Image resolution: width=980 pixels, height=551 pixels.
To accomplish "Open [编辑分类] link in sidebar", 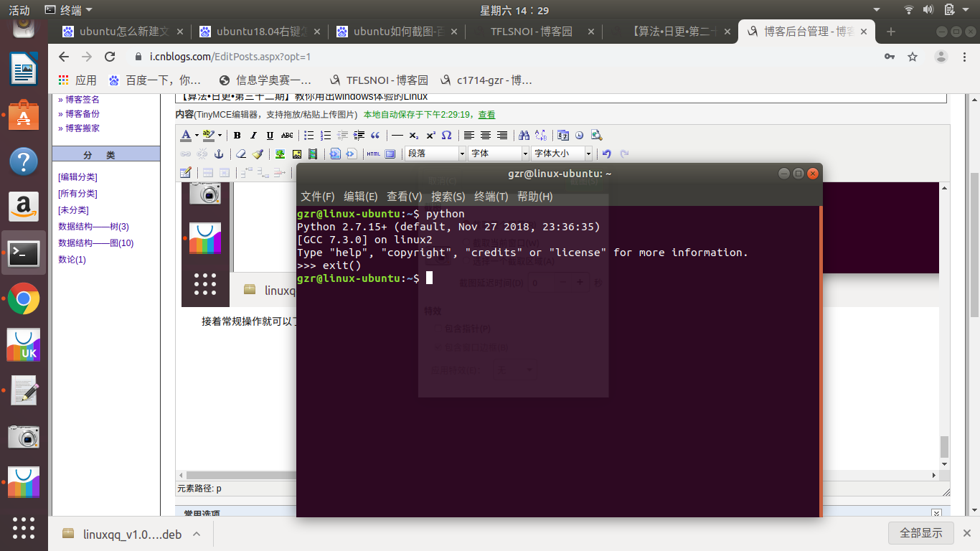I will (77, 177).
